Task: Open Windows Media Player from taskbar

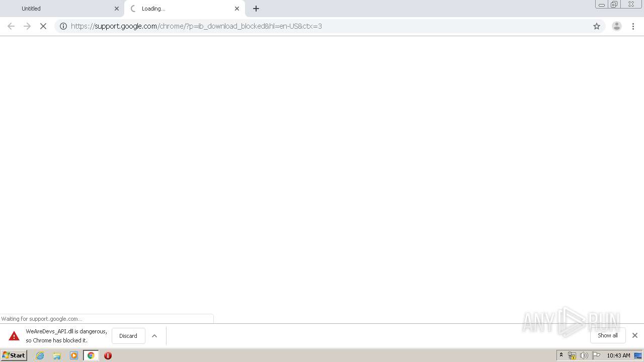Action: [74, 355]
